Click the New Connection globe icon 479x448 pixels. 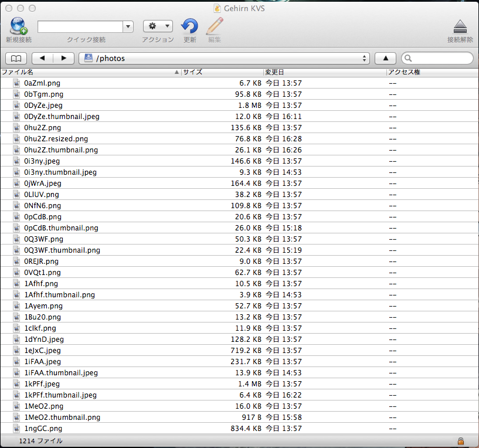pos(18,26)
